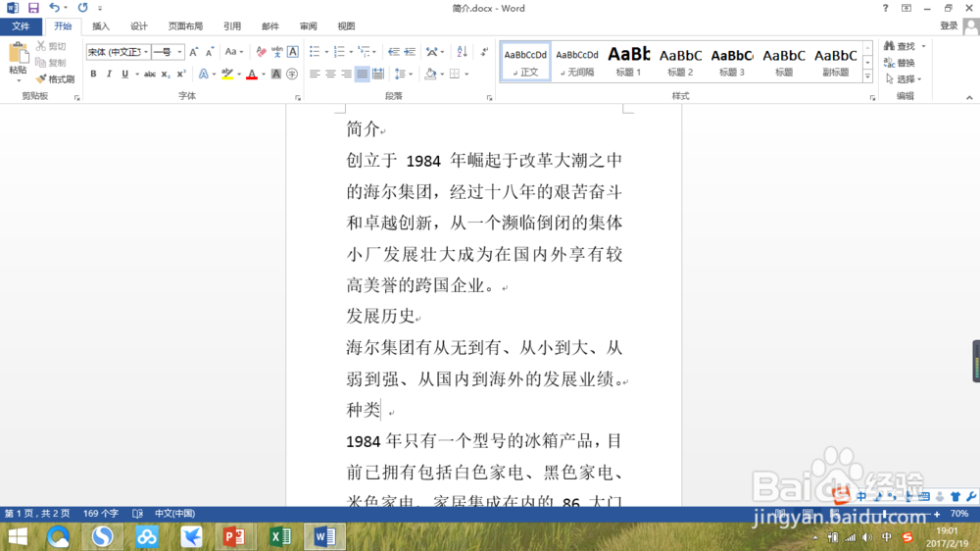Open the change case Aa dropdown
Screen dimensions: 980x551
(x=234, y=52)
